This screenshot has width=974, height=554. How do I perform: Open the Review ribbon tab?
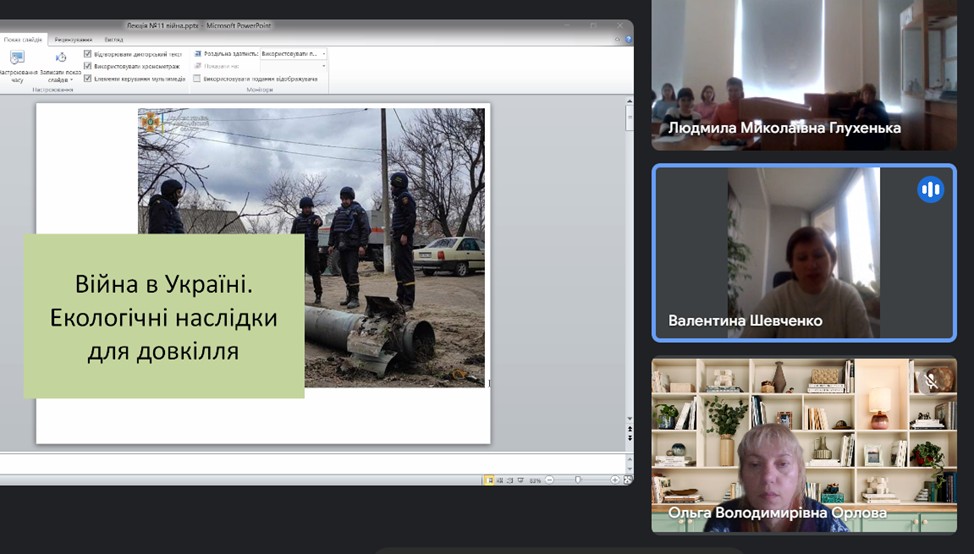point(73,40)
